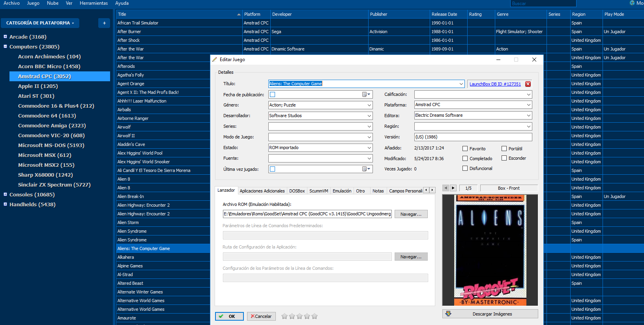This screenshot has height=325, width=644.
Task: Click the Buscar search field
Action: [543, 4]
